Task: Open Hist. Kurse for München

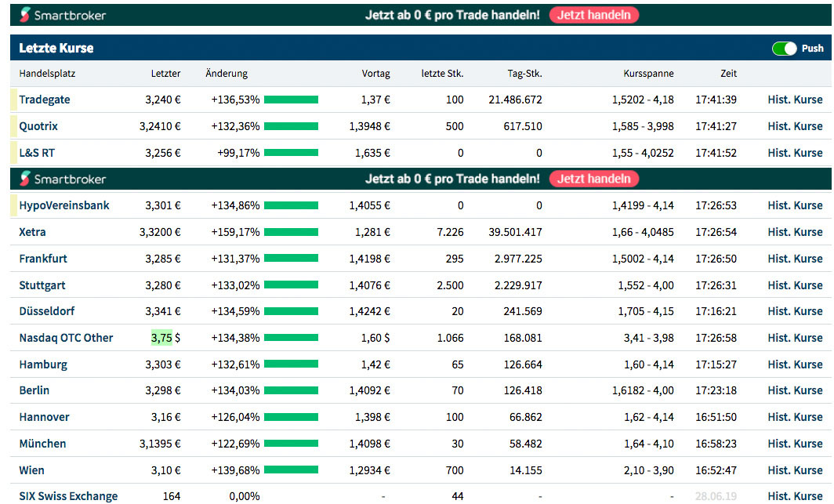Action: [795, 444]
